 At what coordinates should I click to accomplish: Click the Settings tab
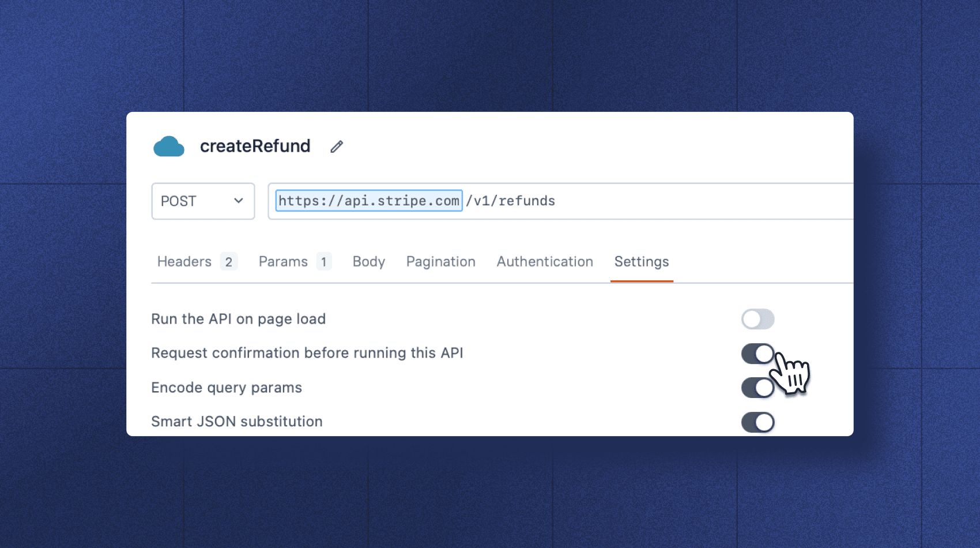pyautogui.click(x=641, y=261)
